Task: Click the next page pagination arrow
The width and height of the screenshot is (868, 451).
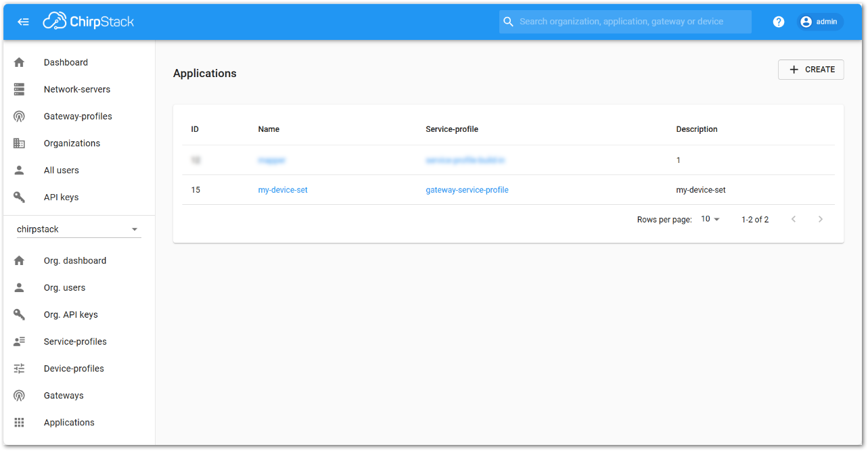Action: (x=820, y=218)
